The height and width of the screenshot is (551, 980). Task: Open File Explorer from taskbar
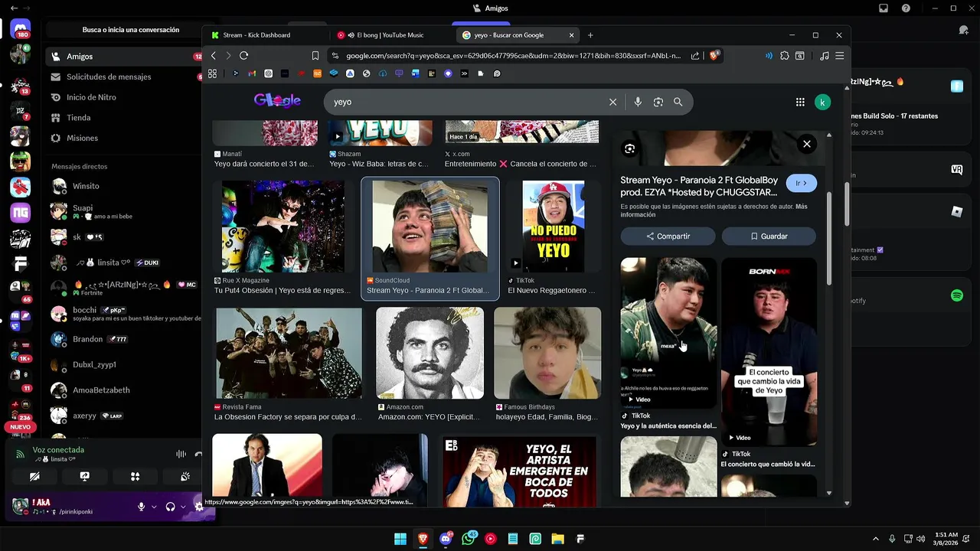(x=558, y=539)
